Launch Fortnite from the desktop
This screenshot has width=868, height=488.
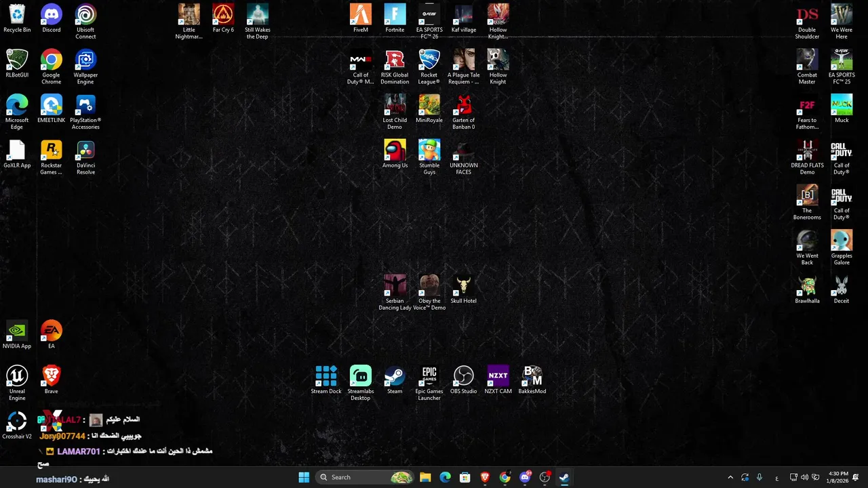point(395,18)
